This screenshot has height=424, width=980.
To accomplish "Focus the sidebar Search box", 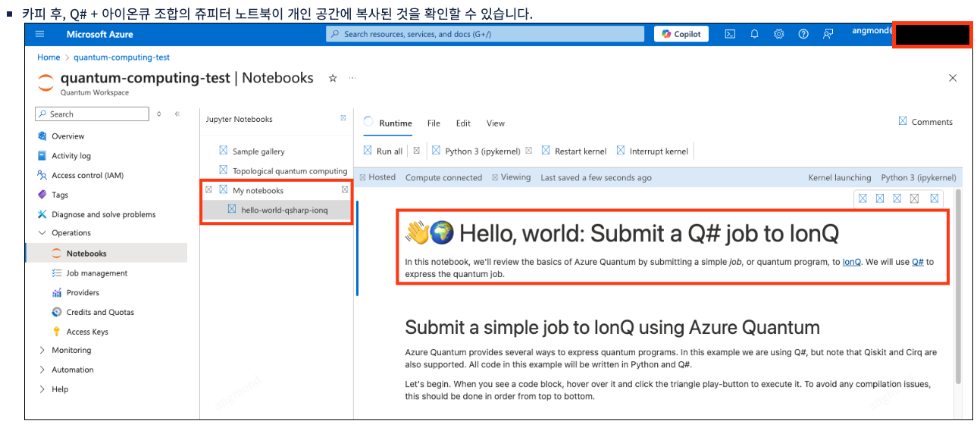I will coord(92,114).
